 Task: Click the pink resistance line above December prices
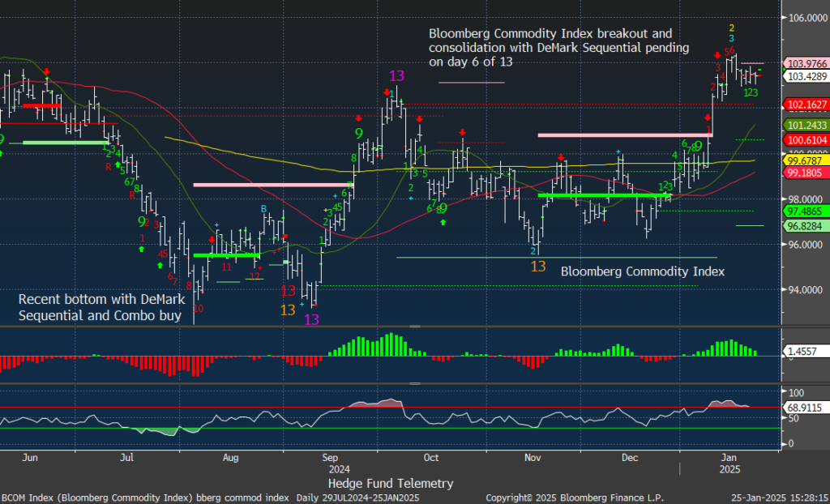point(625,135)
